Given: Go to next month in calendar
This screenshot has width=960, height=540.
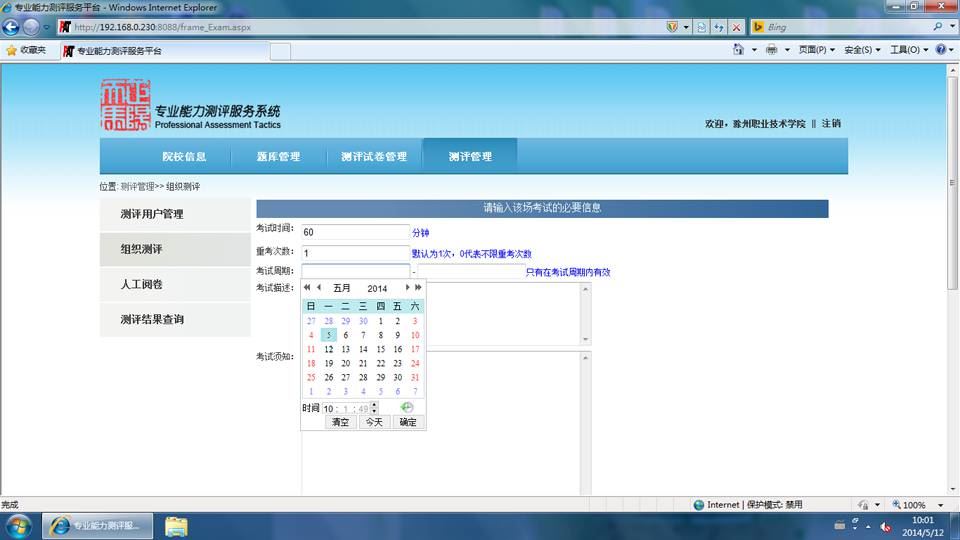Looking at the screenshot, I should point(407,287).
